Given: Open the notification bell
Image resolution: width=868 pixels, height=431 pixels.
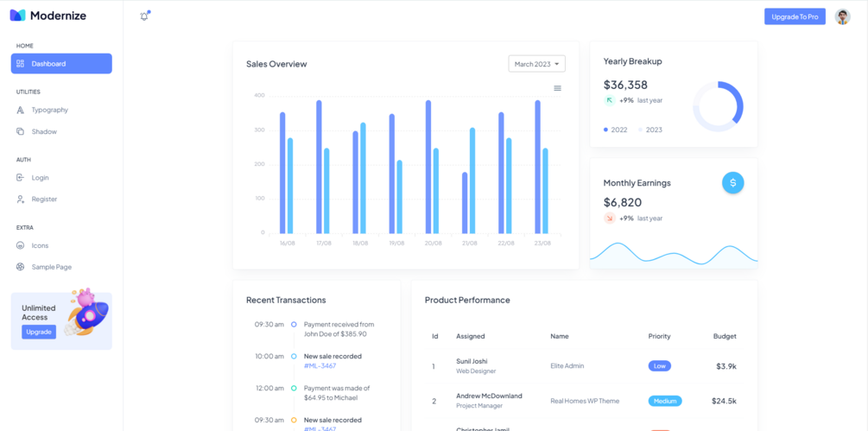Looking at the screenshot, I should (144, 16).
